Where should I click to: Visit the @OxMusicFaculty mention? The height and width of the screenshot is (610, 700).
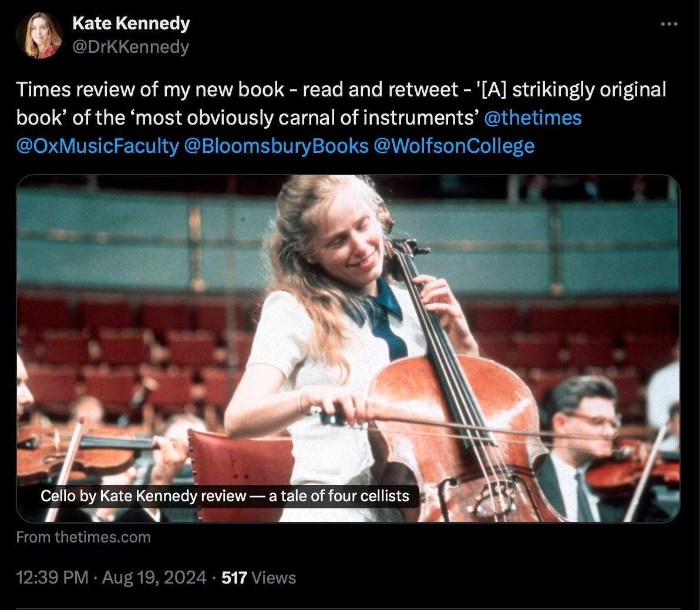(97, 146)
